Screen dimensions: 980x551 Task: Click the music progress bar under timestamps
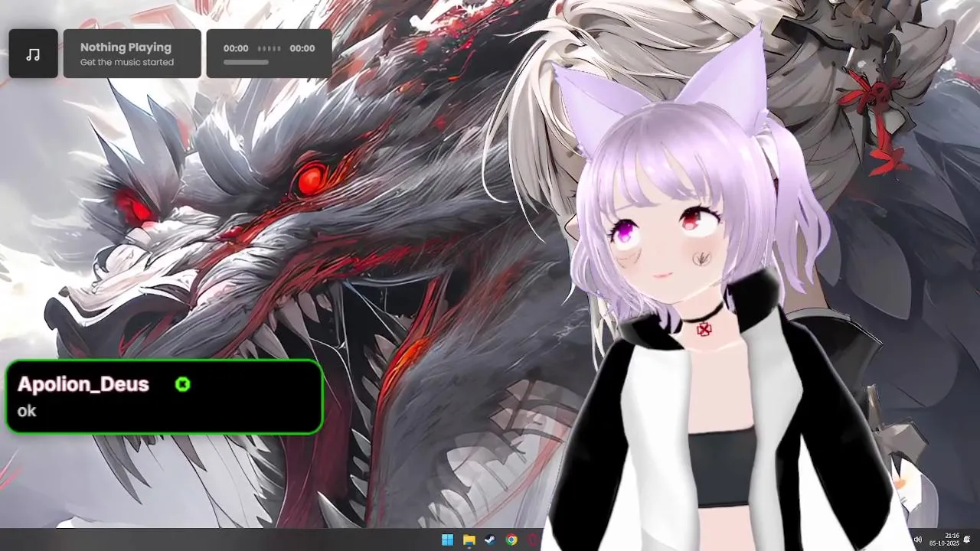click(246, 63)
